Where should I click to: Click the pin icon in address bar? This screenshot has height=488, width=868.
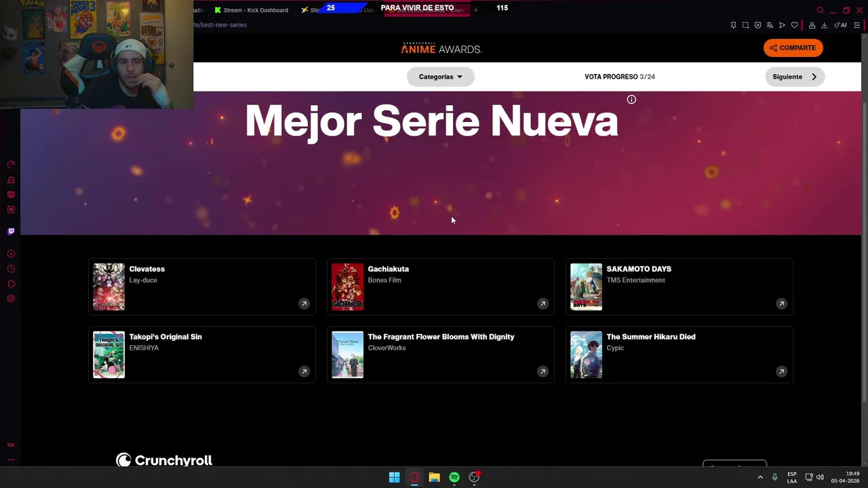(733, 25)
